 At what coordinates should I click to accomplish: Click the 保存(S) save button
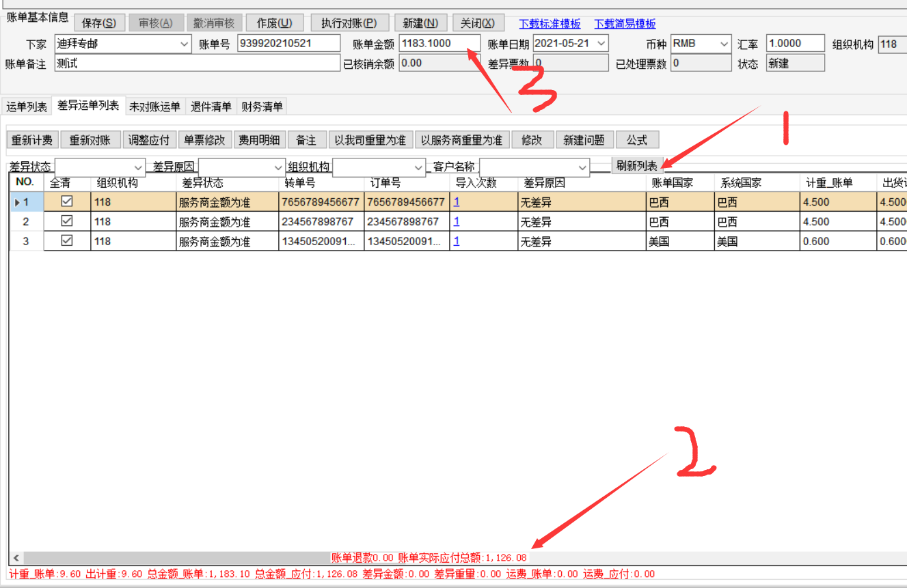(x=98, y=23)
